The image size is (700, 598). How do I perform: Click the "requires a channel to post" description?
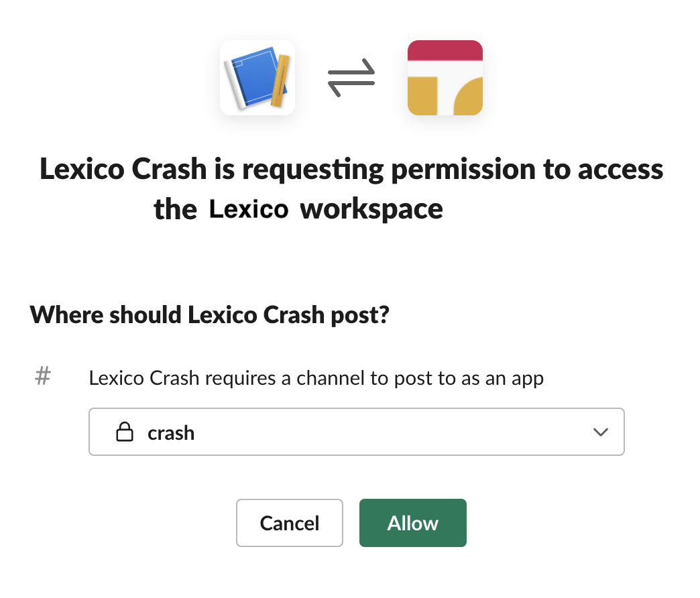tap(316, 378)
